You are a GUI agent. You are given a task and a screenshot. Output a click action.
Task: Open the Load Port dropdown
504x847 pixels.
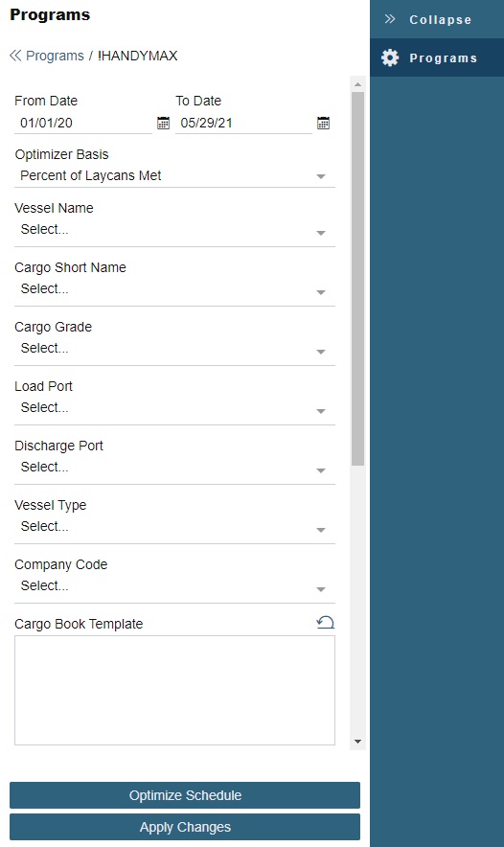pyautogui.click(x=174, y=409)
